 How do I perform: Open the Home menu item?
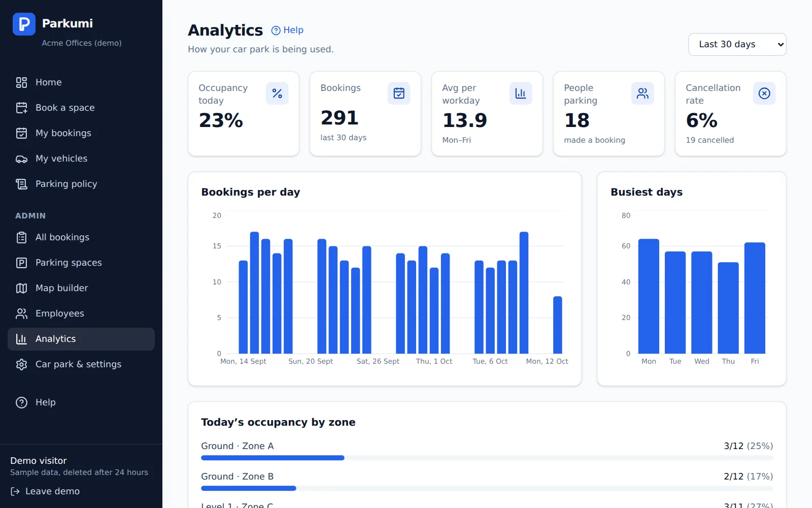(x=81, y=82)
